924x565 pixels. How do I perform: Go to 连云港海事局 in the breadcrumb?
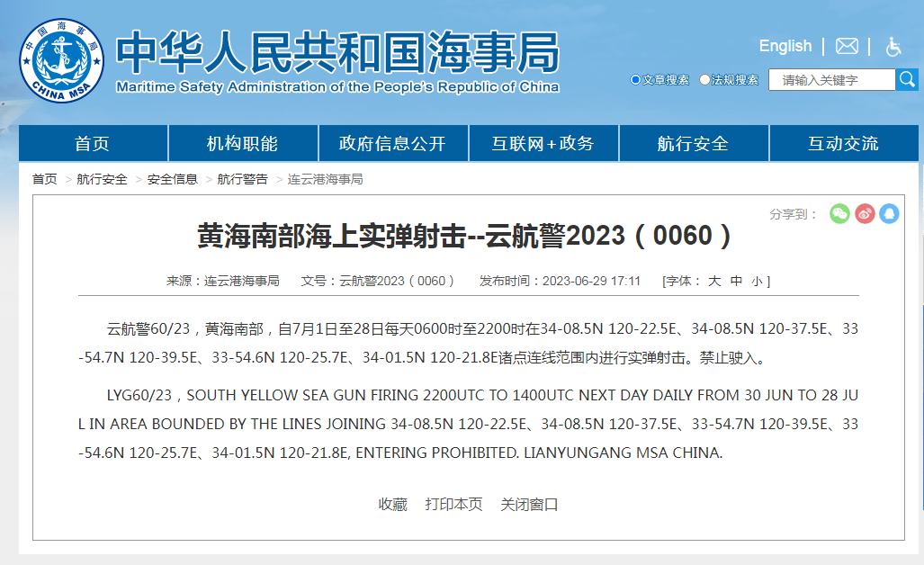(326, 179)
